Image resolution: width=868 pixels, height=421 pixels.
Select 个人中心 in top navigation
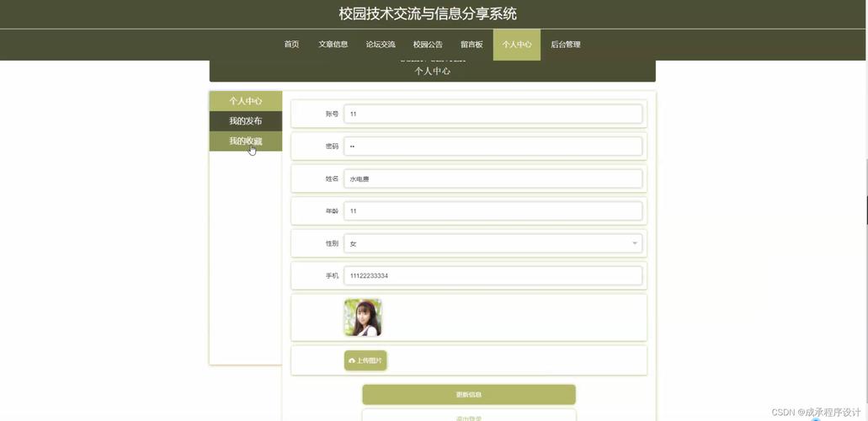517,45
